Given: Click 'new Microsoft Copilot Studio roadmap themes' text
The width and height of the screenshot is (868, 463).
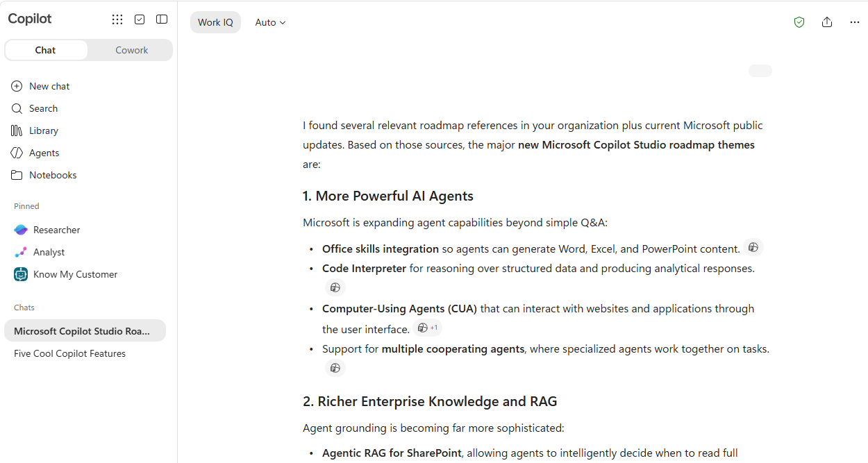Looking at the screenshot, I should coord(636,145).
